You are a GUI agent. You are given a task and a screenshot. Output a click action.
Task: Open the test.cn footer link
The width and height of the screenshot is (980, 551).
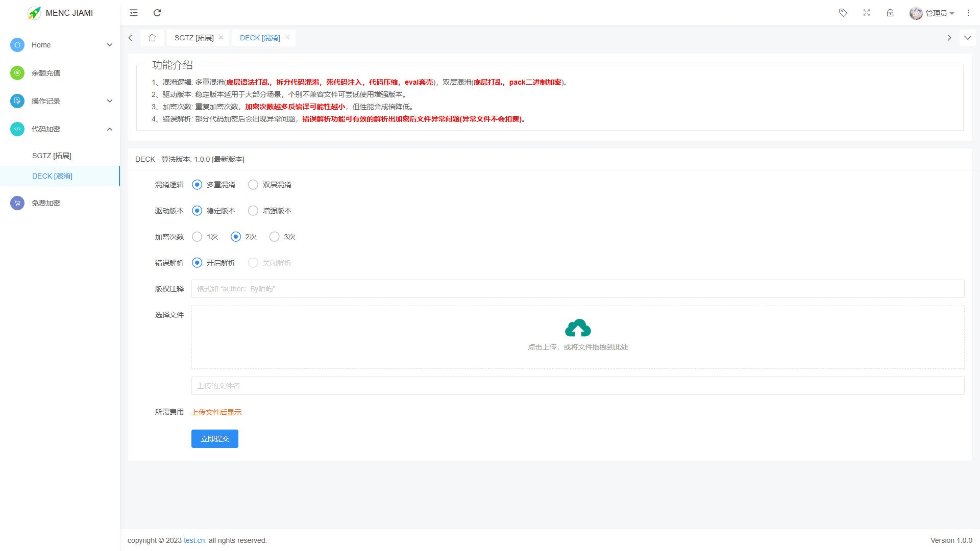pos(194,540)
